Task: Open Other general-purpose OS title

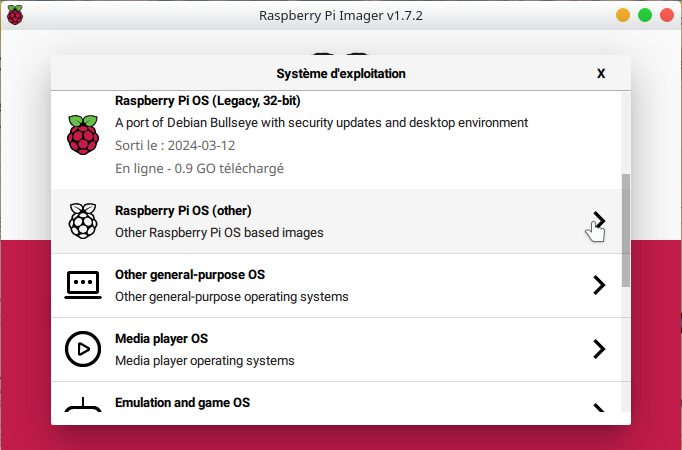Action: 190,275
